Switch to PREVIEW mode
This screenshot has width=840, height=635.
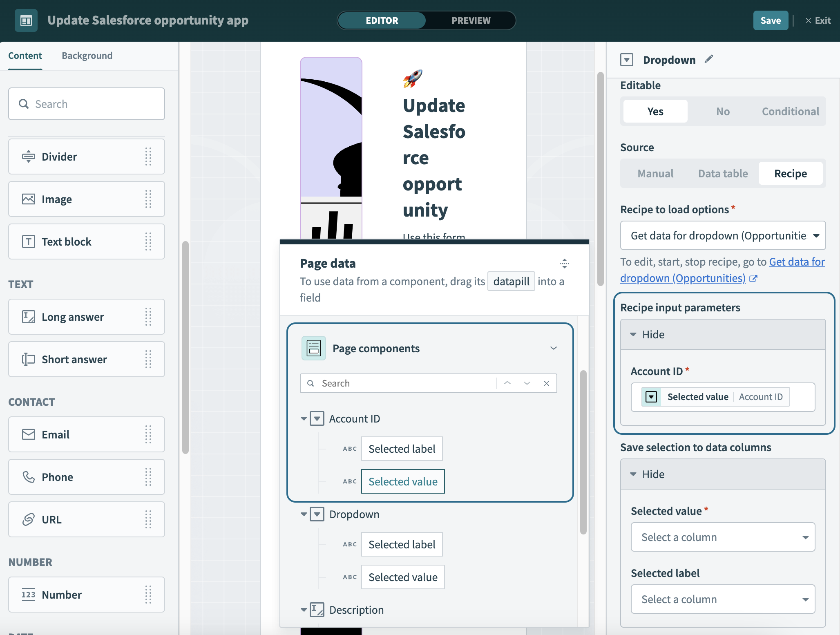(x=471, y=20)
